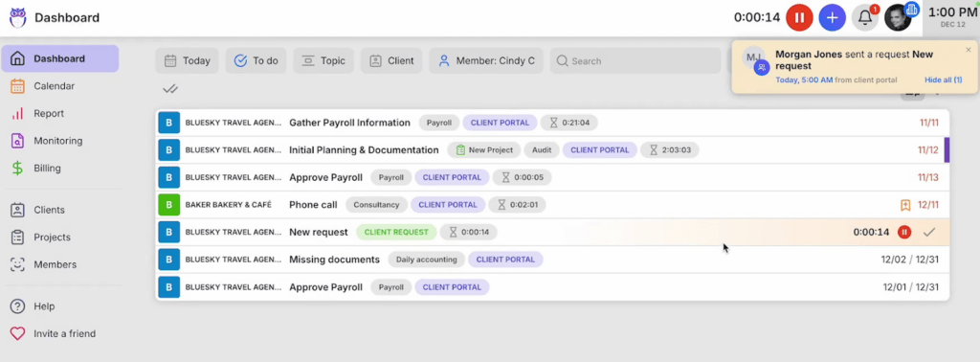Click bookmark icon on Phone call row

tap(905, 204)
